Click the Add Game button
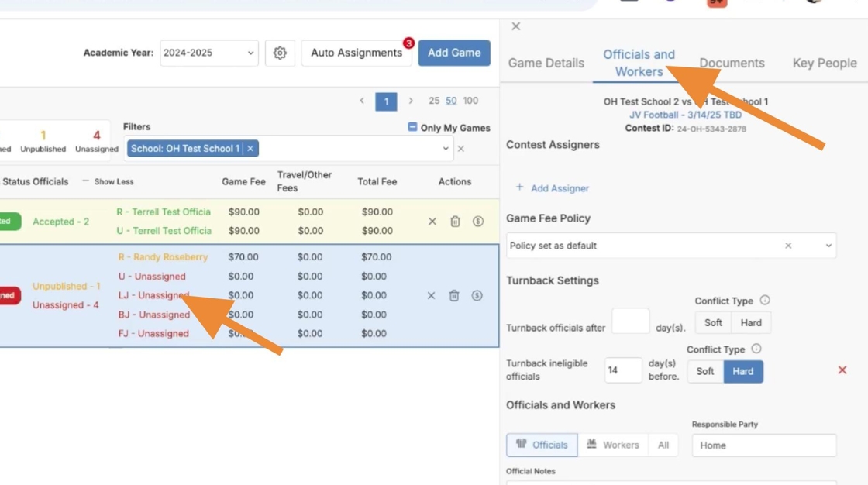Image resolution: width=868 pixels, height=485 pixels. (x=454, y=53)
